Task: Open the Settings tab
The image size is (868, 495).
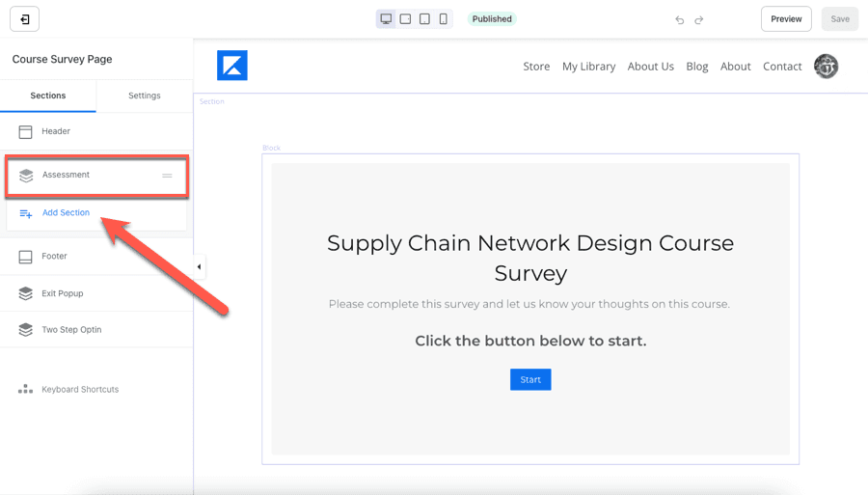Action: tap(145, 96)
